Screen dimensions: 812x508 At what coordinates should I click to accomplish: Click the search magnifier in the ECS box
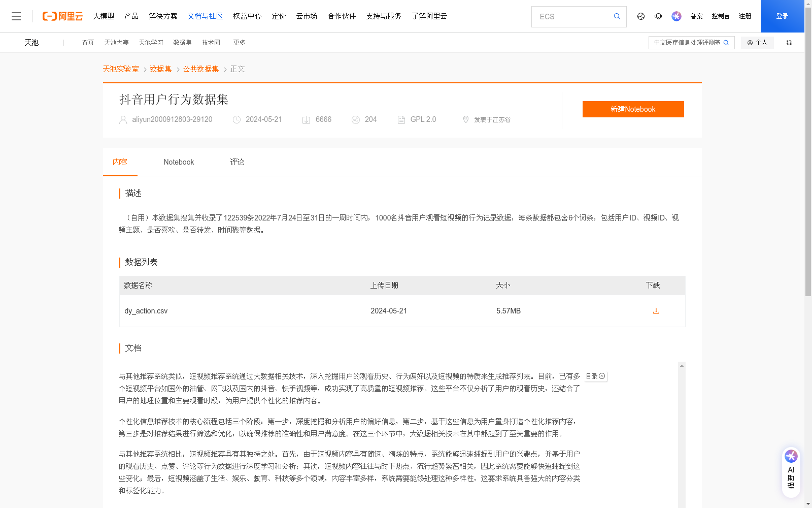tap(617, 16)
